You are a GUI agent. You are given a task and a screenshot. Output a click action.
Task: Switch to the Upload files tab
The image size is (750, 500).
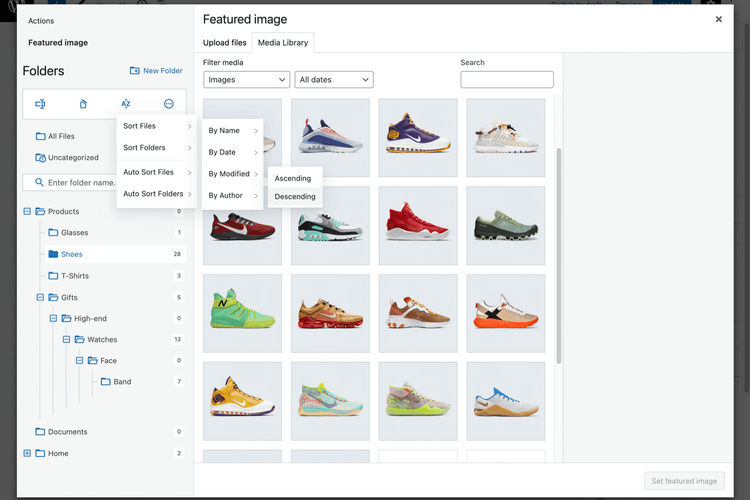tap(224, 43)
